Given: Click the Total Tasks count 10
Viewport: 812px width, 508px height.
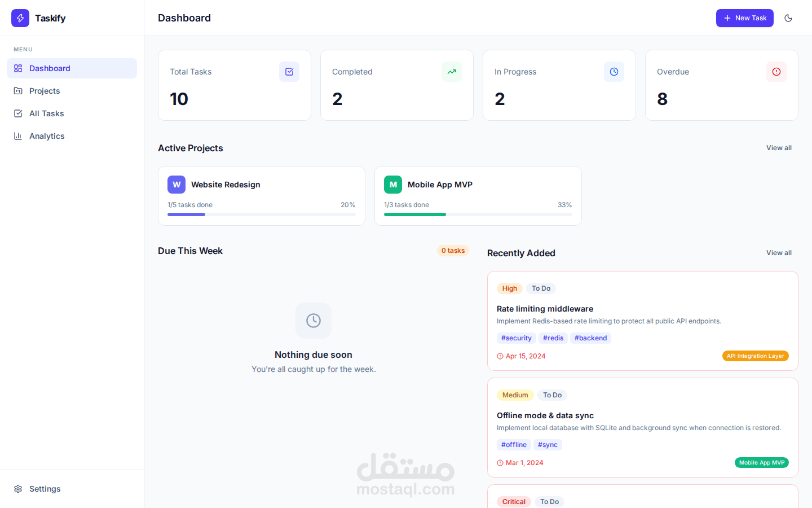Looking at the screenshot, I should pos(179,99).
